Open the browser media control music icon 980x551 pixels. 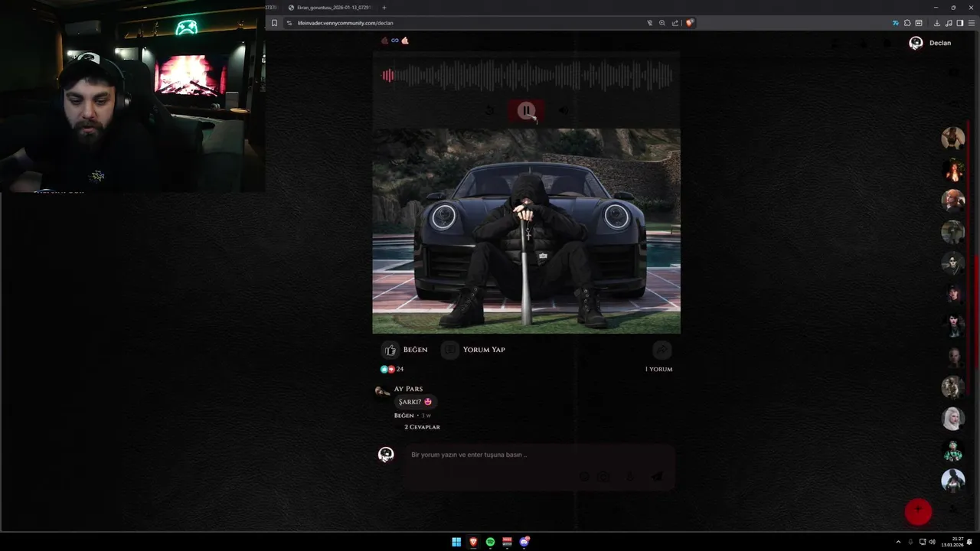pyautogui.click(x=949, y=23)
